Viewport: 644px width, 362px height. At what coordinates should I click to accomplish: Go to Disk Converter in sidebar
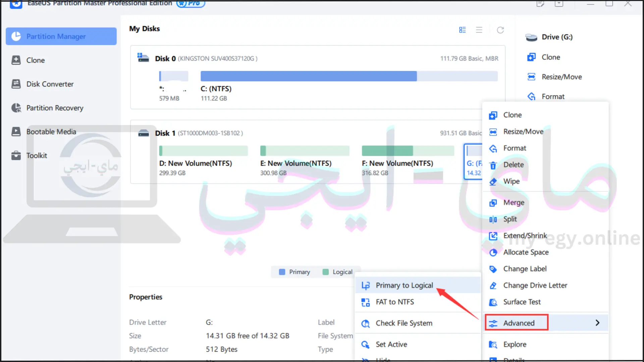(50, 84)
